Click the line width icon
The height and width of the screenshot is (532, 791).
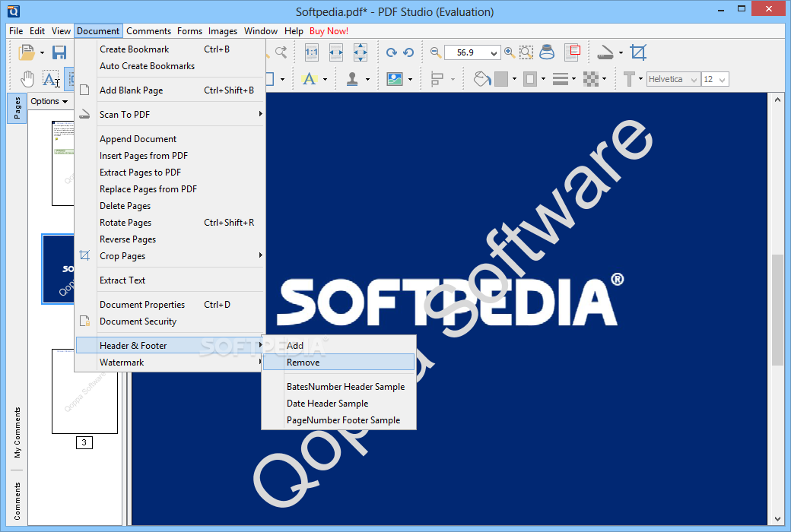coord(561,79)
